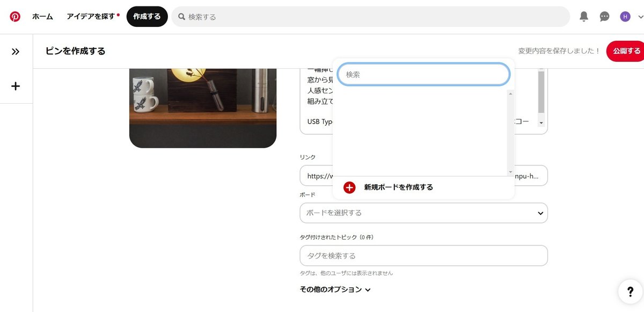Image resolution: width=644 pixels, height=312 pixels.
Task: Open messages speech bubble icon
Action: 604,17
